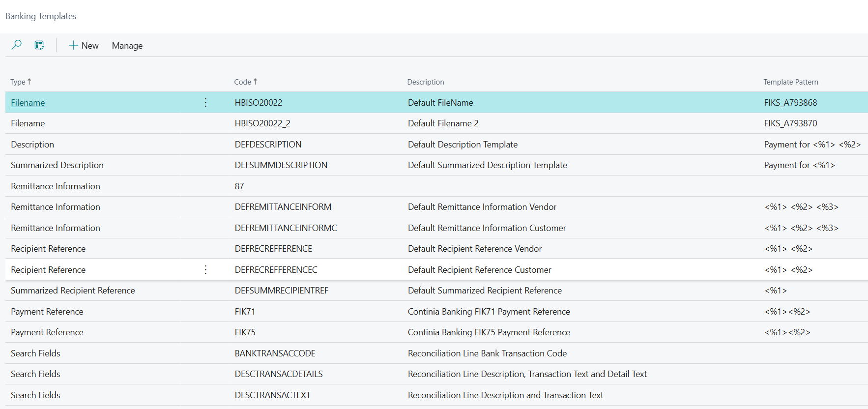Open the analysis view icon in toolbar
Viewport: 868px width, 409px height.
point(39,45)
